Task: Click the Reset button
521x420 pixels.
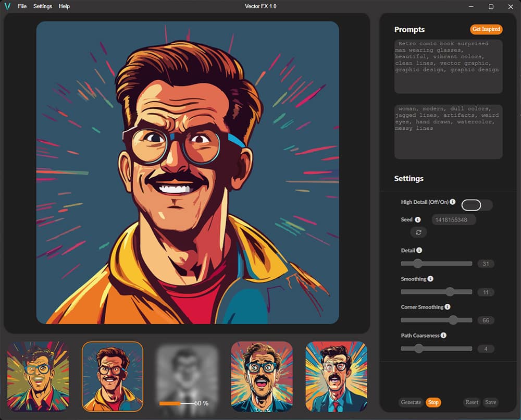Action: [x=472, y=402]
